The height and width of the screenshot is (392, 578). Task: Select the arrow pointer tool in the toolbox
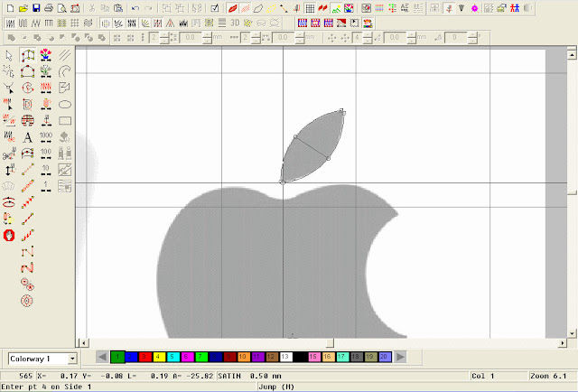pos(9,56)
